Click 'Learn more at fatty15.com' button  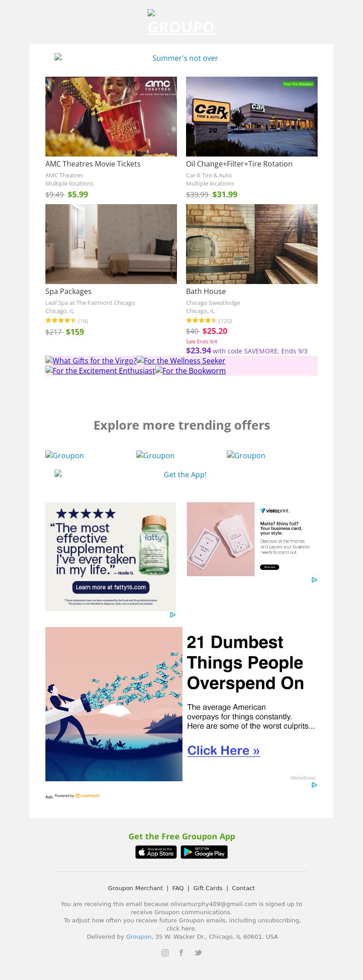(x=111, y=587)
